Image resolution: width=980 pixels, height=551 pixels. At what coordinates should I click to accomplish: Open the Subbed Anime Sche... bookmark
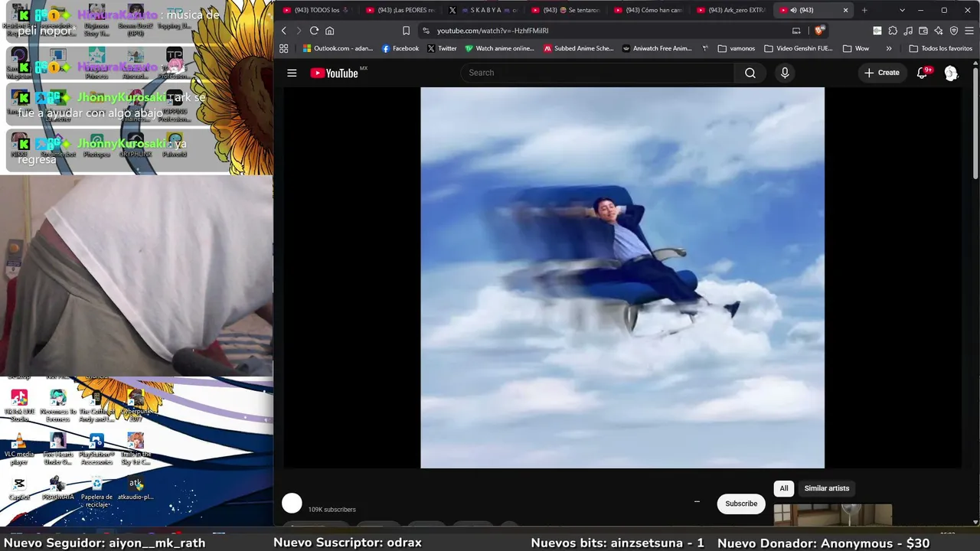point(579,48)
